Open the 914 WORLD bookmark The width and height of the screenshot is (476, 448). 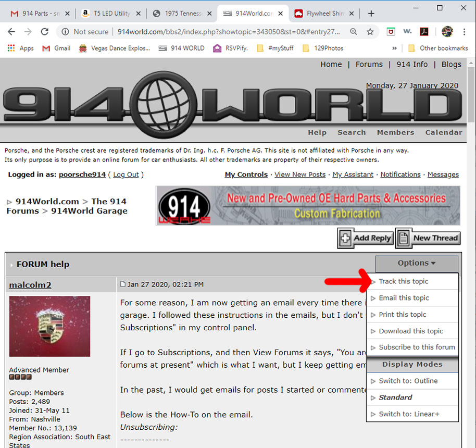click(182, 48)
